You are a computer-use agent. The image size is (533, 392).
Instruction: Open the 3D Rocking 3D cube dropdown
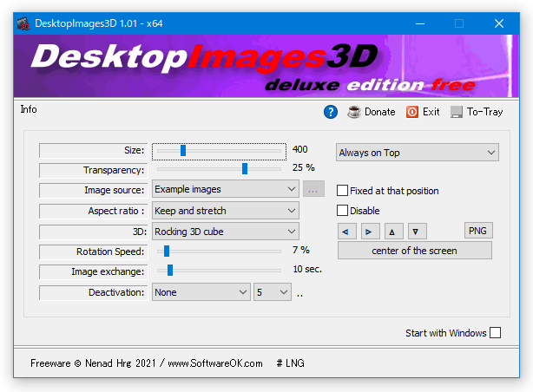(x=226, y=232)
